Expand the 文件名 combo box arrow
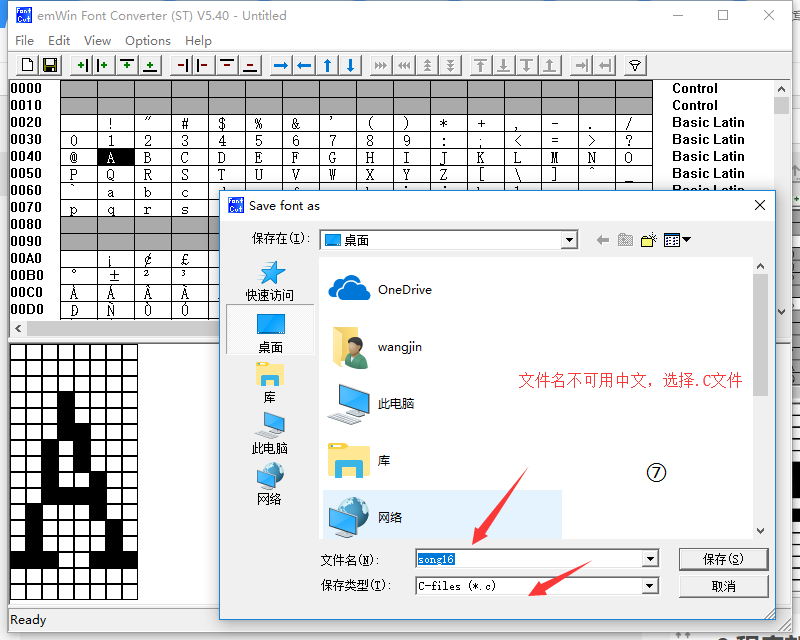800x640 pixels. 651,559
